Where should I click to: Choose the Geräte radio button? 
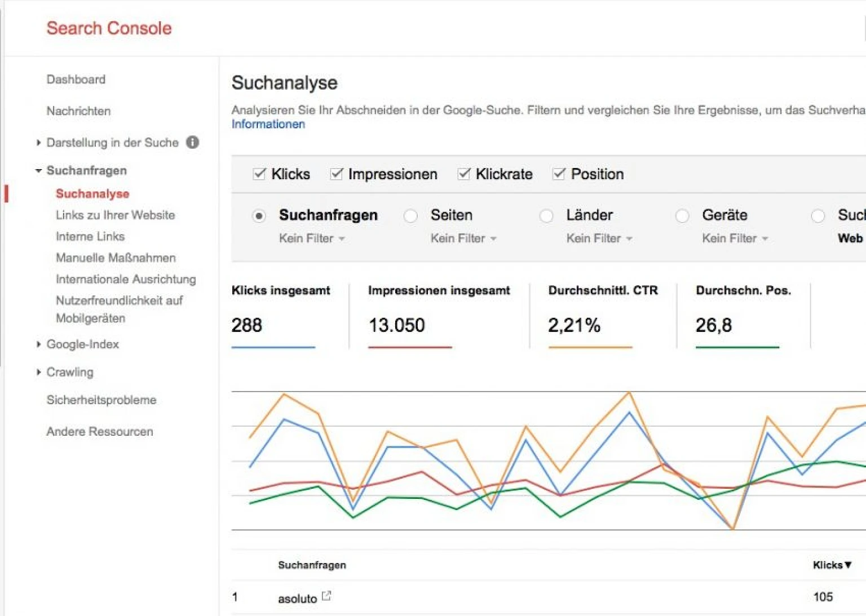pos(682,216)
